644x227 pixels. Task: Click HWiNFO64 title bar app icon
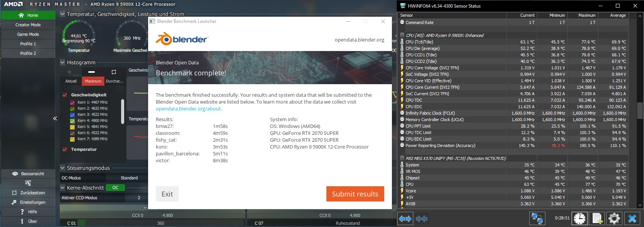tap(403, 6)
